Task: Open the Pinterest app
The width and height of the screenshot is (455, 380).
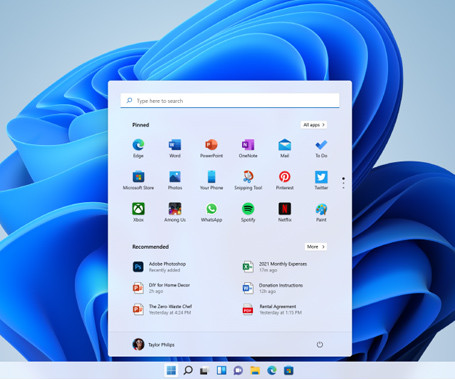Action: (x=285, y=180)
